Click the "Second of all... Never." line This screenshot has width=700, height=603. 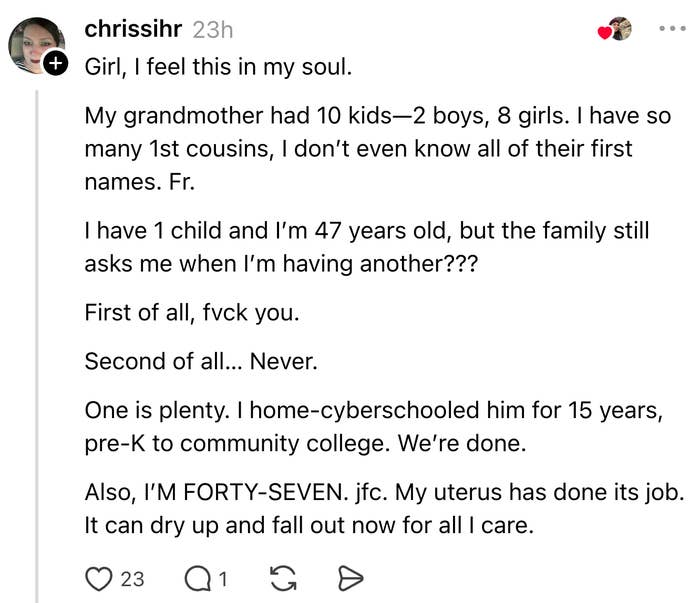[x=201, y=361]
